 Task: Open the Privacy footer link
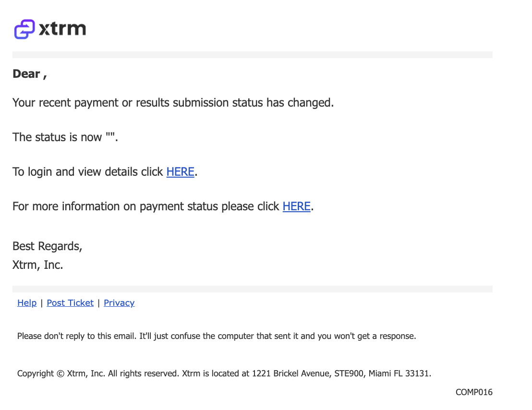pyautogui.click(x=119, y=303)
